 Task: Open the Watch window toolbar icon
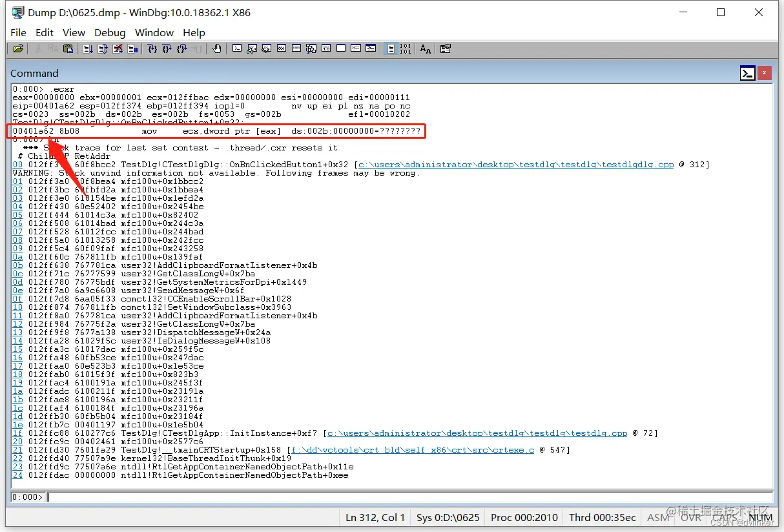(252, 48)
